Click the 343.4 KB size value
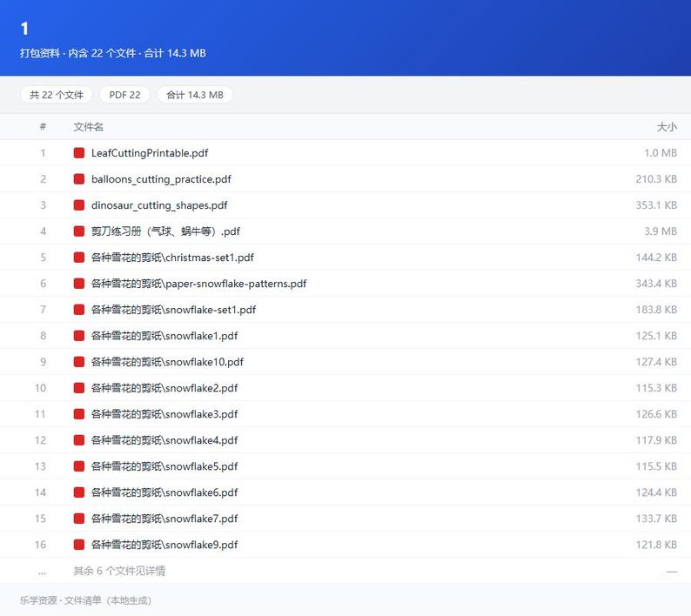The height and width of the screenshot is (616, 691). 656,284
